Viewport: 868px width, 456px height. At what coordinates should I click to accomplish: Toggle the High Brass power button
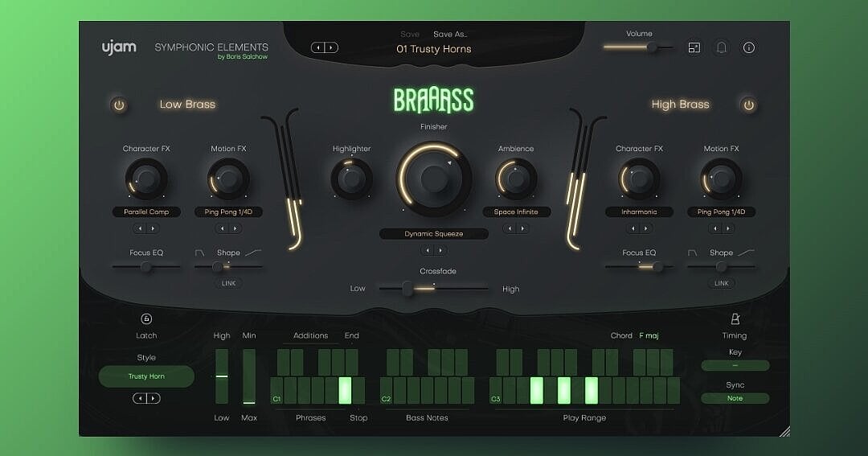pos(748,105)
